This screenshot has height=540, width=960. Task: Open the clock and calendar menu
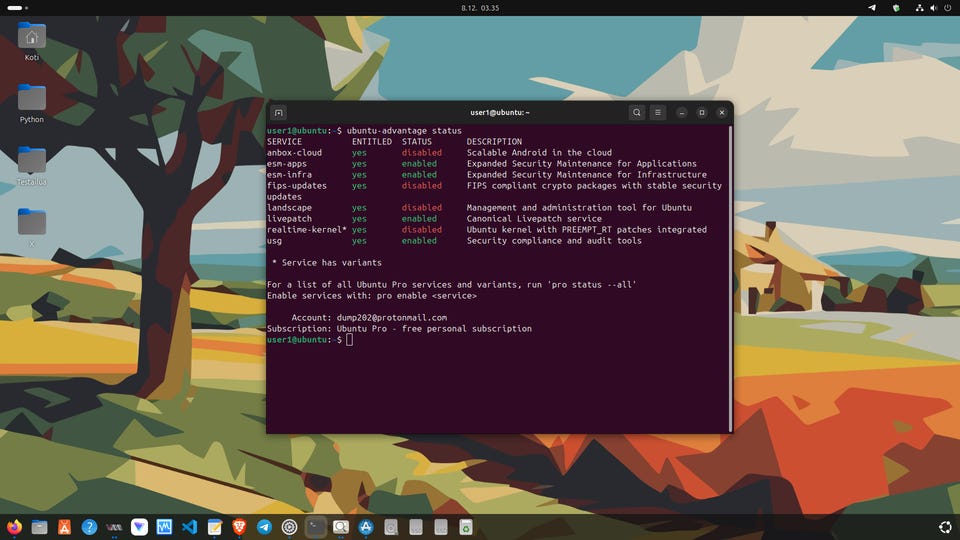tap(480, 7)
